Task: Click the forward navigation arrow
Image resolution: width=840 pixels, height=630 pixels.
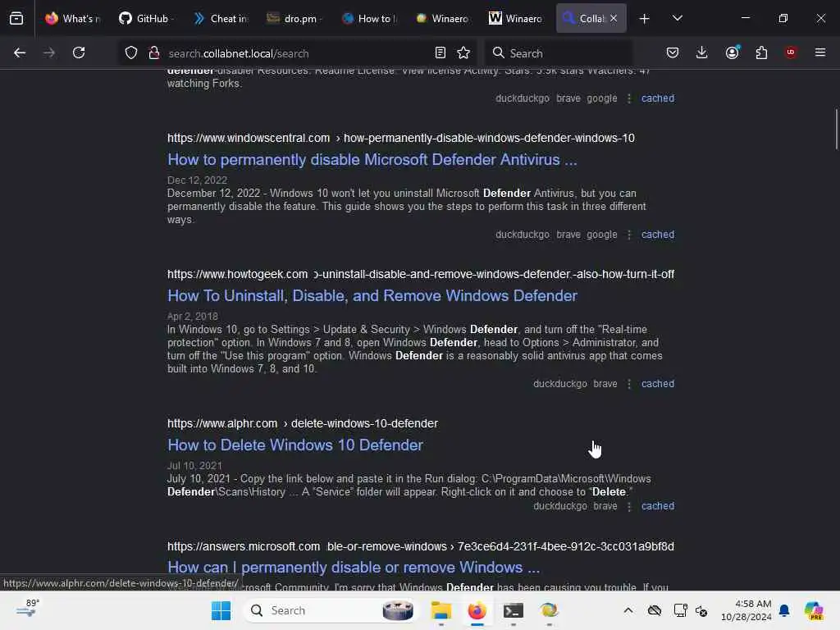Action: point(48,52)
